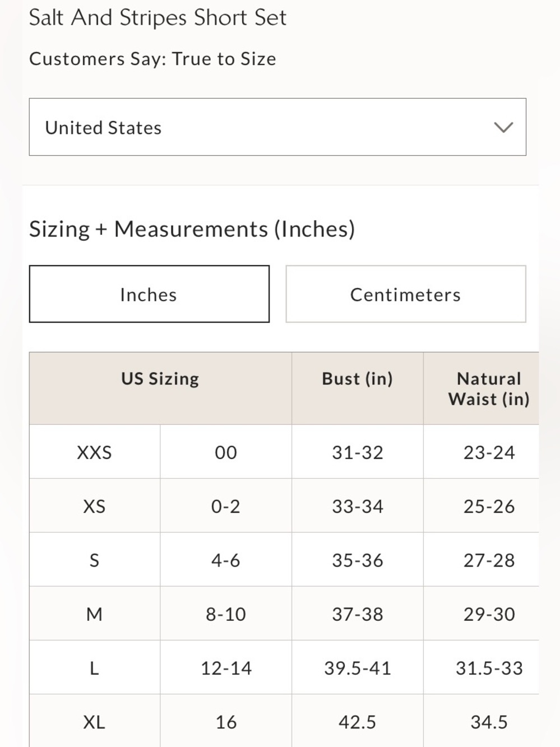Click the 00 numeric size cell

226,452
